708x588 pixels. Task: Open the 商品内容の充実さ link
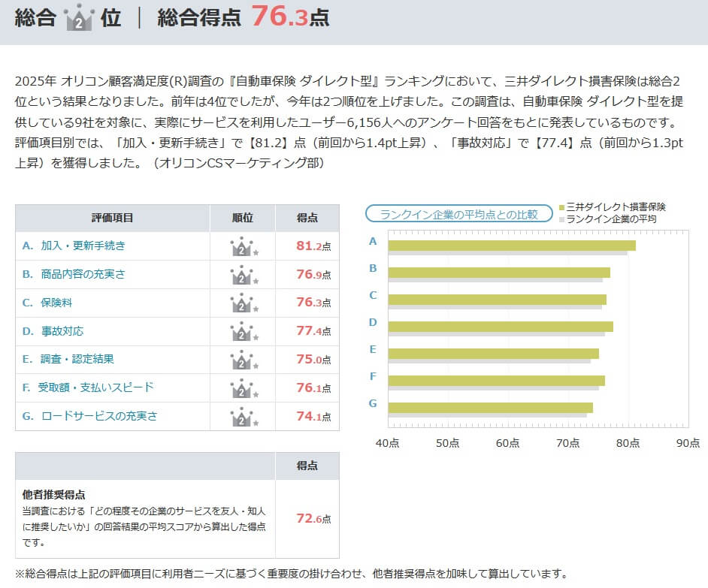pos(83,274)
